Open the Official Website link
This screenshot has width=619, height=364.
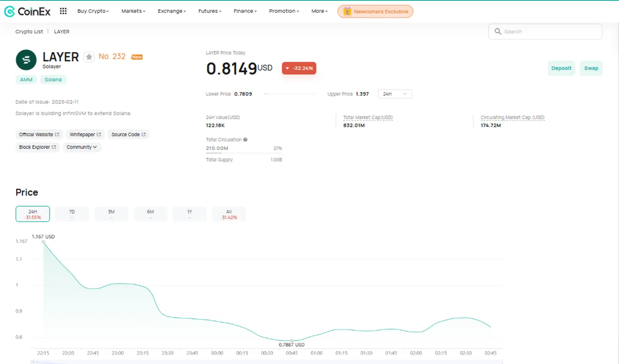coord(39,134)
